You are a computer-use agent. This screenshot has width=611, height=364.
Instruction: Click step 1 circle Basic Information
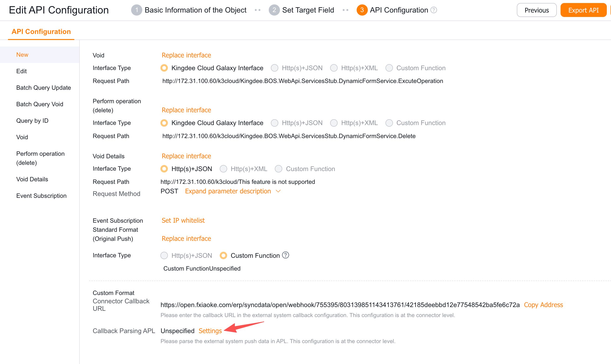pos(136,10)
